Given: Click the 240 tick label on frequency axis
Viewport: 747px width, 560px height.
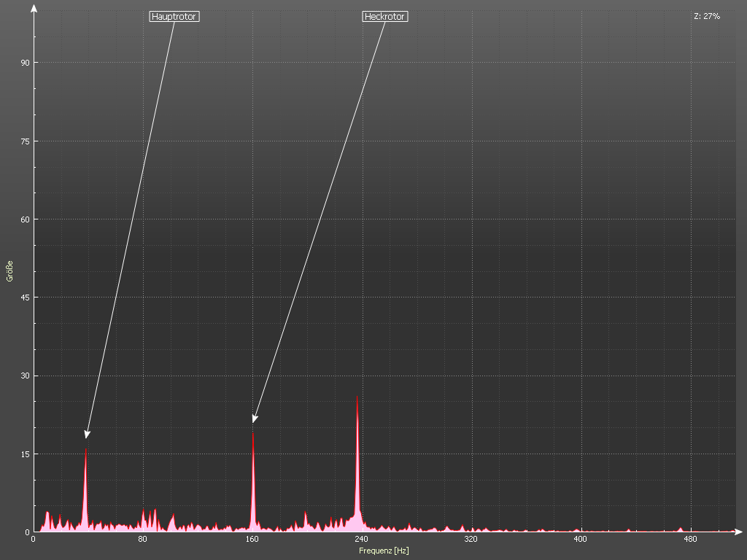Looking at the screenshot, I should point(361,540).
